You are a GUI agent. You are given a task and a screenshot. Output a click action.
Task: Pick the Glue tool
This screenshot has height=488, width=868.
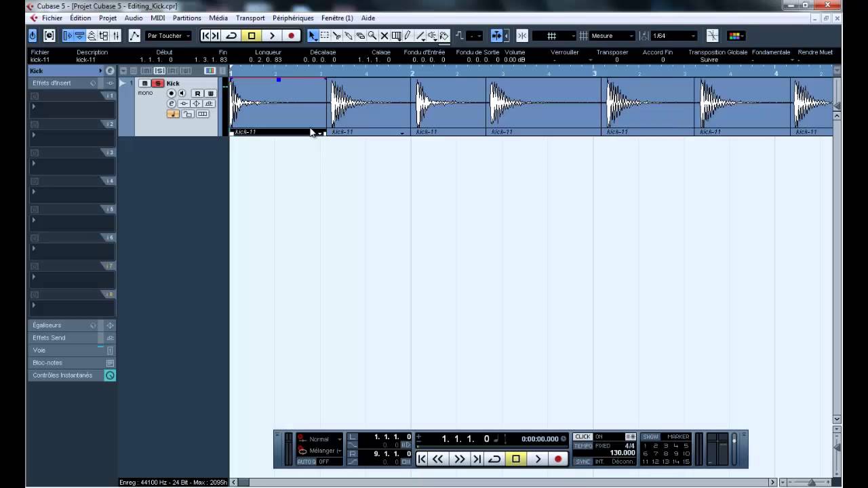(x=349, y=36)
